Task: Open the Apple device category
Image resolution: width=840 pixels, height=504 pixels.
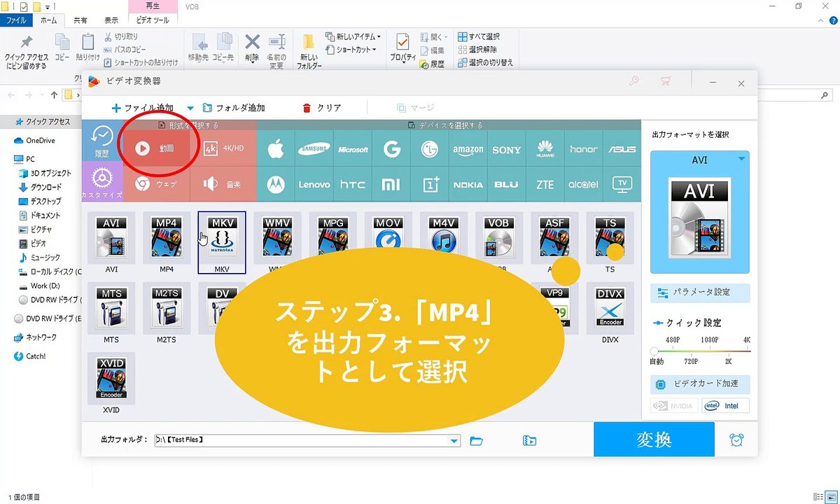Action: pos(276,149)
